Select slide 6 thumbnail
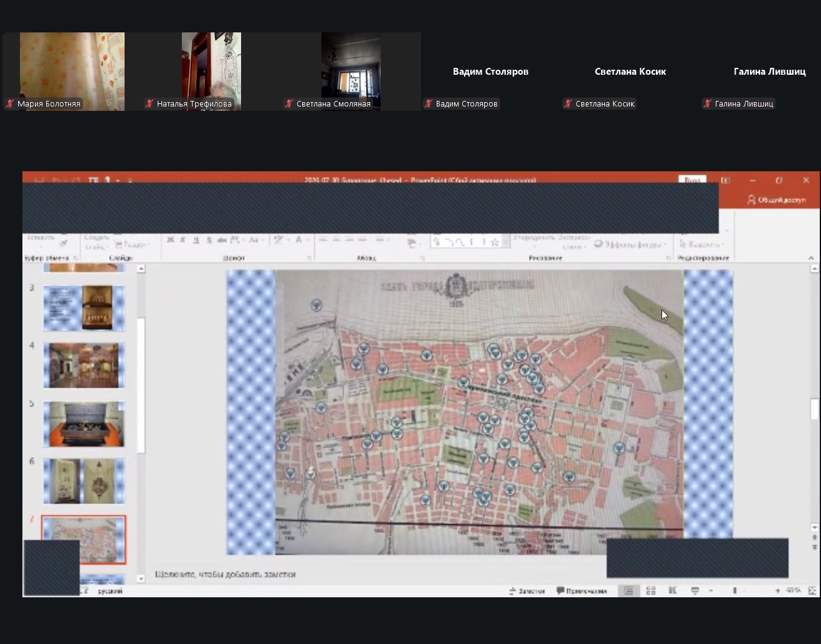Viewport: 821px width, 644px height. click(x=84, y=481)
